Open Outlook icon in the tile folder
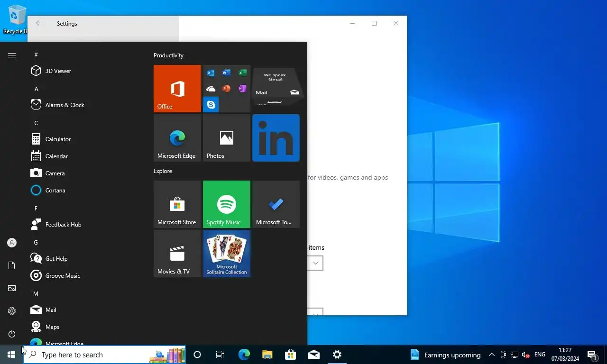The width and height of the screenshot is (607, 364). point(211,73)
